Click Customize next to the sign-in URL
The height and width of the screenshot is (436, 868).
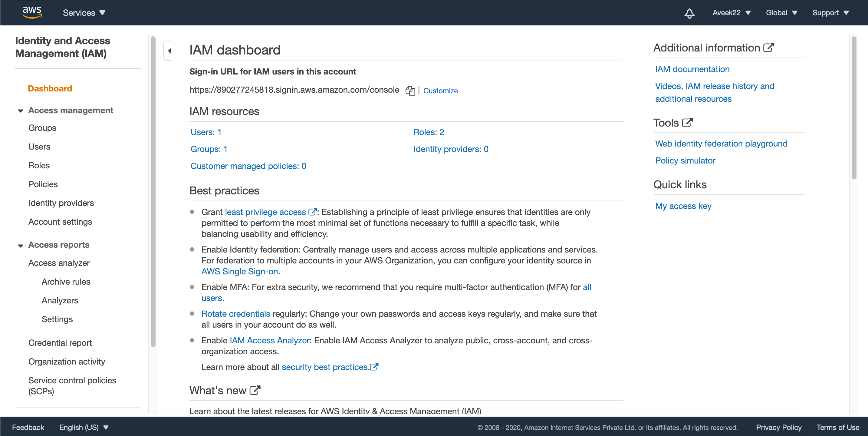click(440, 90)
